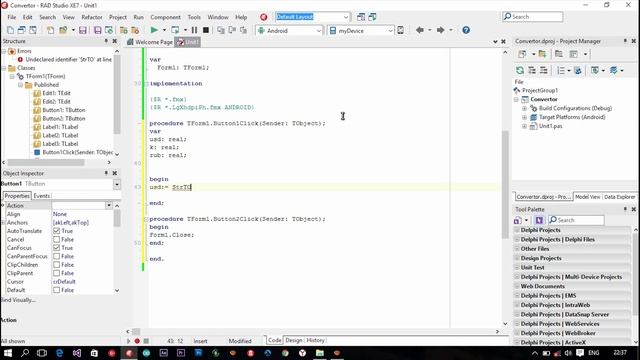Refresh the Project Manager list
Image resolution: width=640 pixels, height=360 pixels.
pos(520,71)
